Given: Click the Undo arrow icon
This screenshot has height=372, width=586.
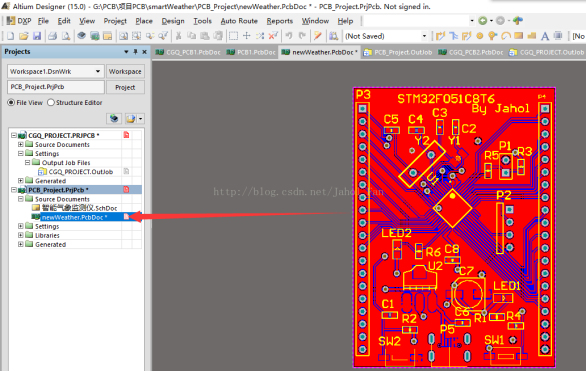Looking at the screenshot, I should coord(289,36).
